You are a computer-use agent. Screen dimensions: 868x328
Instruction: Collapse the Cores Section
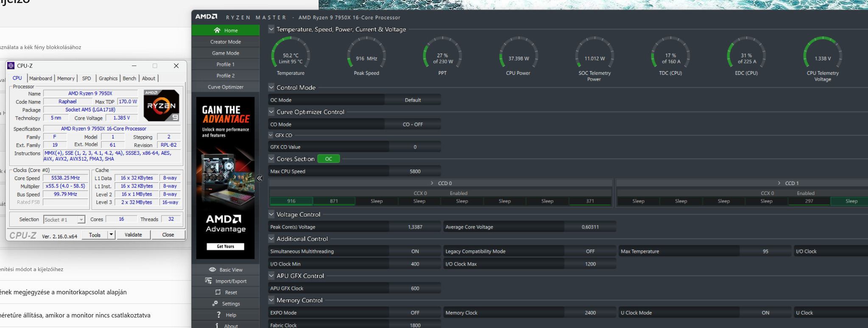[271, 158]
